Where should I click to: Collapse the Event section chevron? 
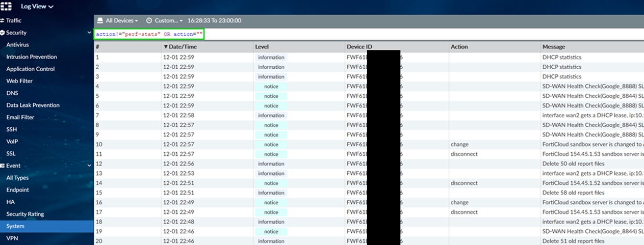point(89,166)
